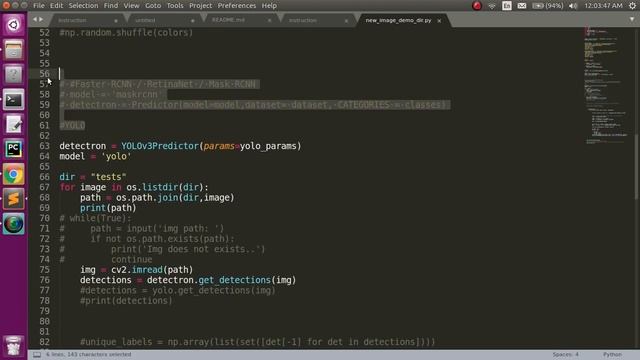640x360 pixels.
Task: Switch to the untitled tab
Action: point(163,20)
